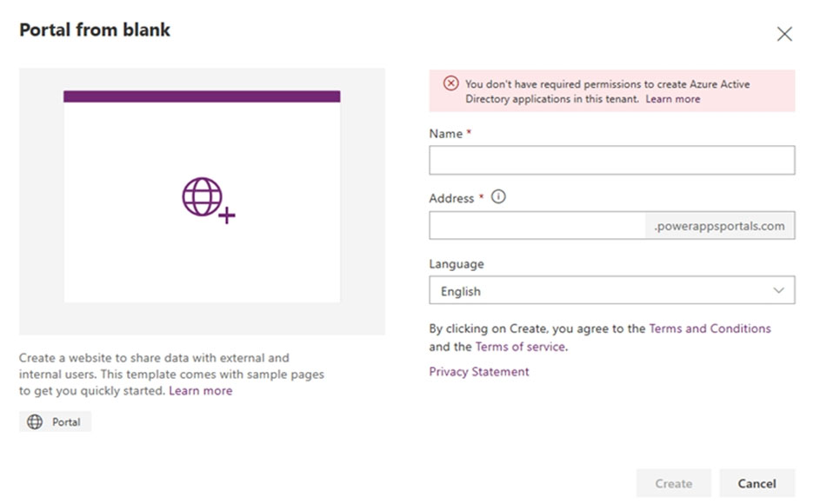Focus the Name input field
Image resolution: width=813 pixels, height=504 pixels.
(x=612, y=160)
